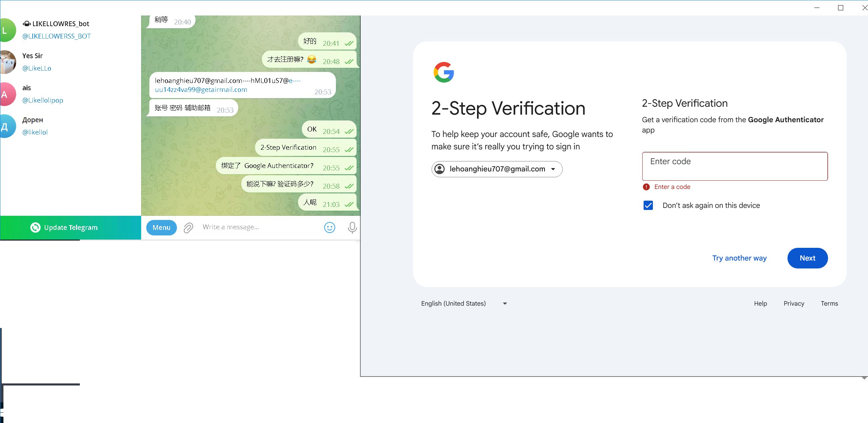Open the Help footer link
The width and height of the screenshot is (868, 423).
coord(760,304)
